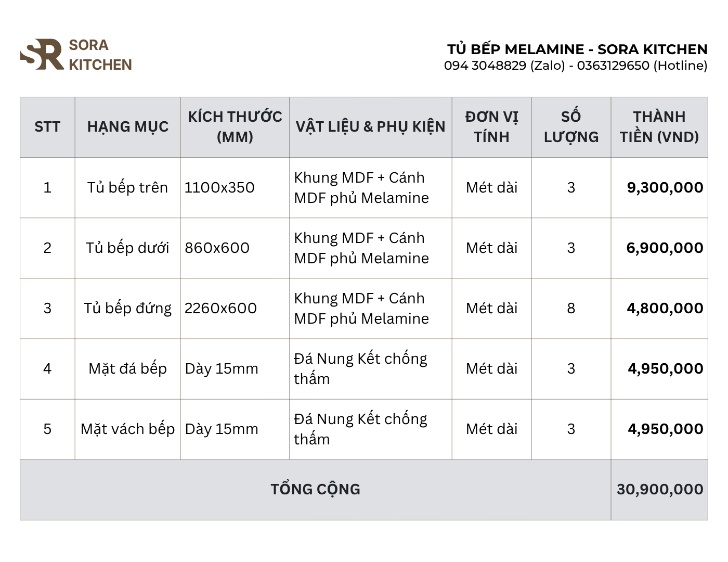Select the Tủ bếp trên item cell
This screenshot has width=728, height=562.
pos(128,187)
